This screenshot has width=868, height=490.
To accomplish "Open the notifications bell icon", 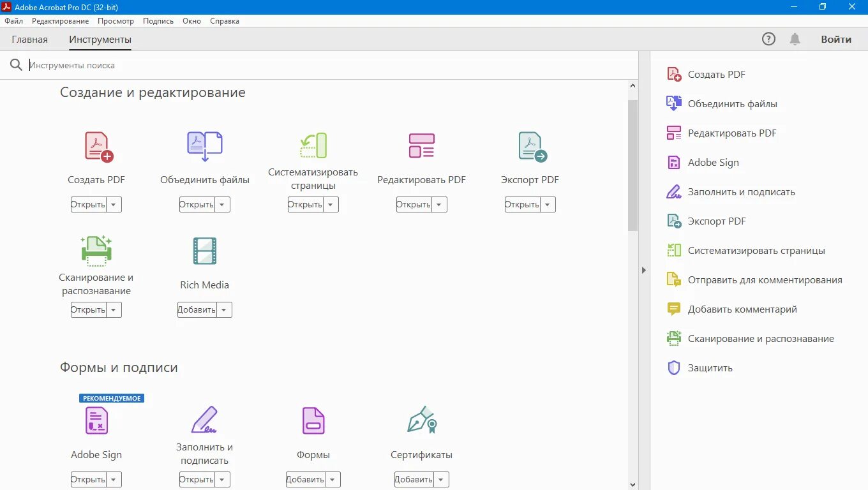I will [795, 39].
